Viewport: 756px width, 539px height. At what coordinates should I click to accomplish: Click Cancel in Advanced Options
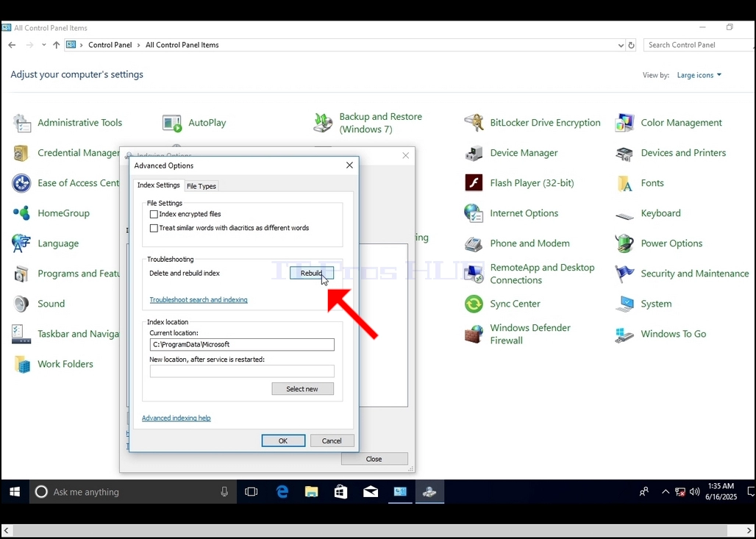[332, 440]
